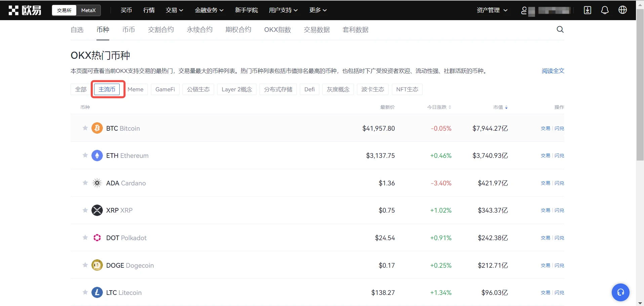
Task: Switch to the MetaX mode toggle
Action: (88, 10)
